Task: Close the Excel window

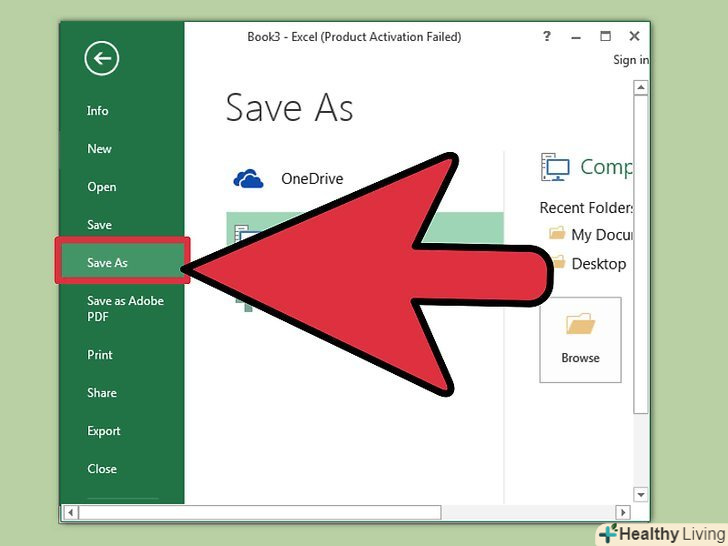Action: pyautogui.click(x=634, y=36)
